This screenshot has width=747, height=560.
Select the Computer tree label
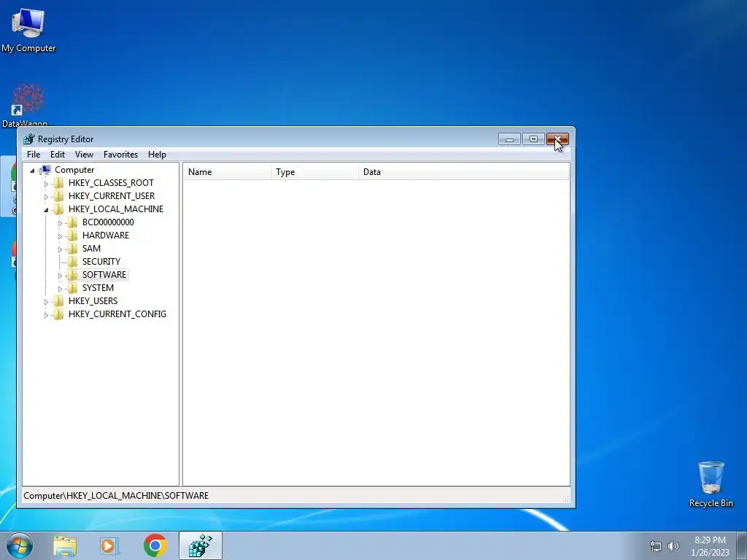pyautogui.click(x=74, y=169)
